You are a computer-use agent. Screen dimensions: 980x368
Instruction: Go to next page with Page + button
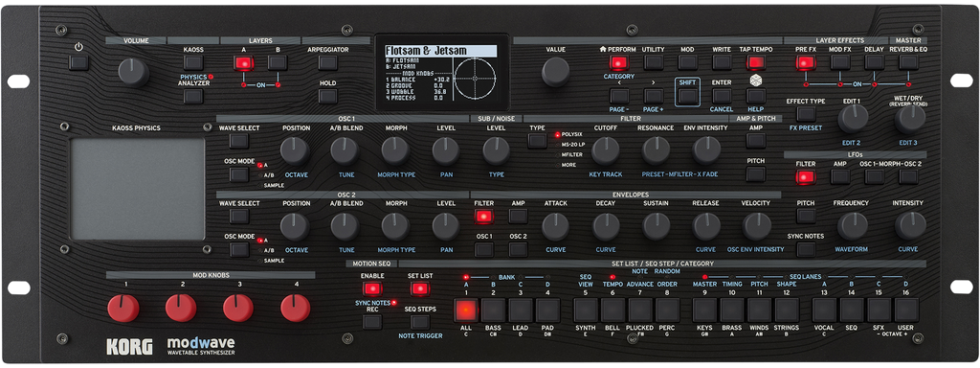tap(654, 96)
